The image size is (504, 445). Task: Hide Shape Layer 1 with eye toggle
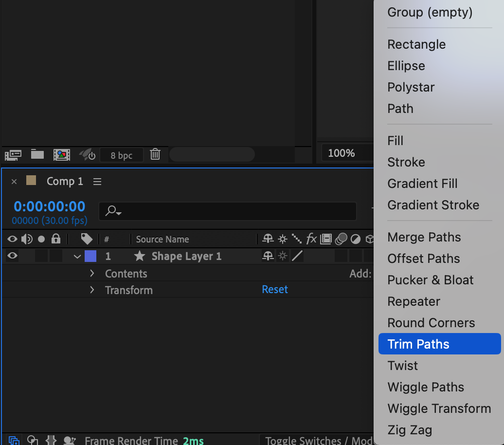(x=12, y=256)
